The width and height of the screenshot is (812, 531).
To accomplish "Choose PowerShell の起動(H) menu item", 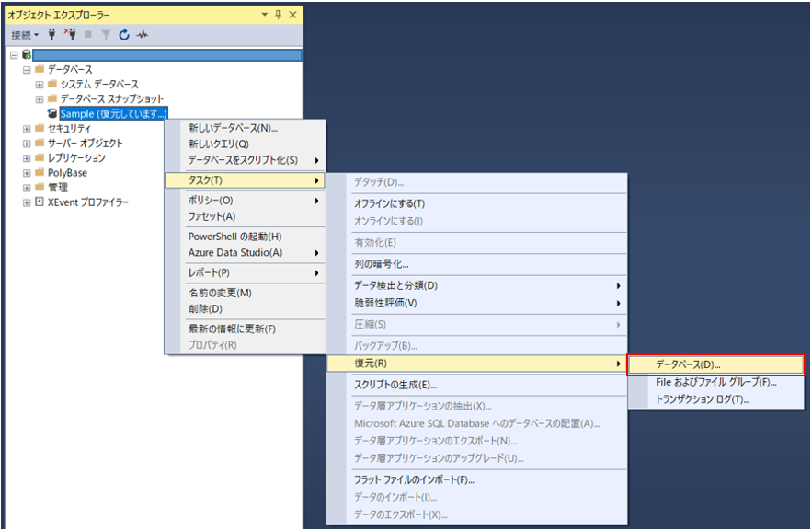I will pyautogui.click(x=245, y=237).
